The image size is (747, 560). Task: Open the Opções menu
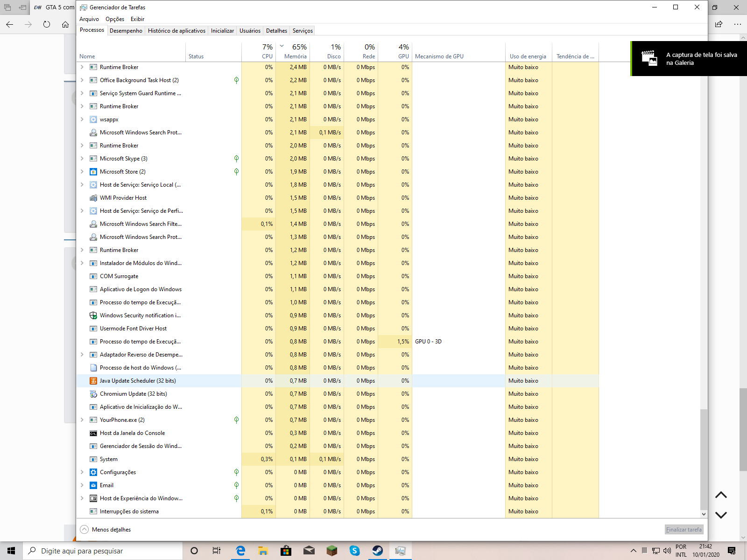tap(115, 19)
